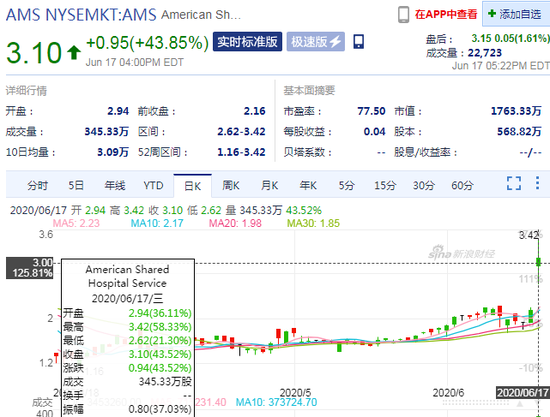Screen dimensions: 550x417
Task: Click the current price 3.10
Action: (34, 53)
